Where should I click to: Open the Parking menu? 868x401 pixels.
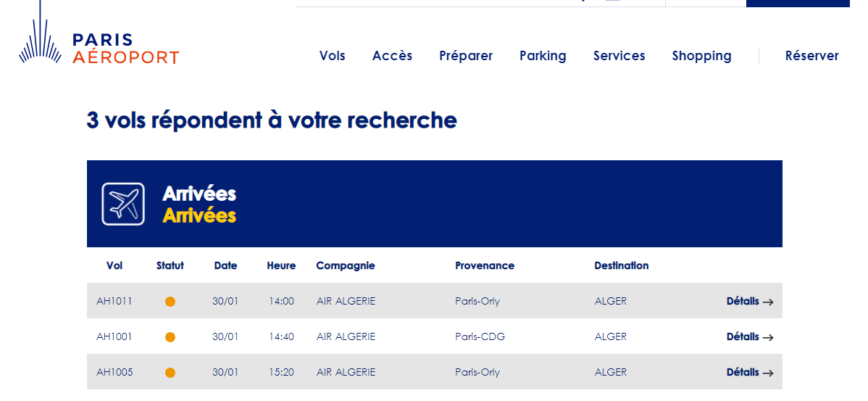(543, 56)
